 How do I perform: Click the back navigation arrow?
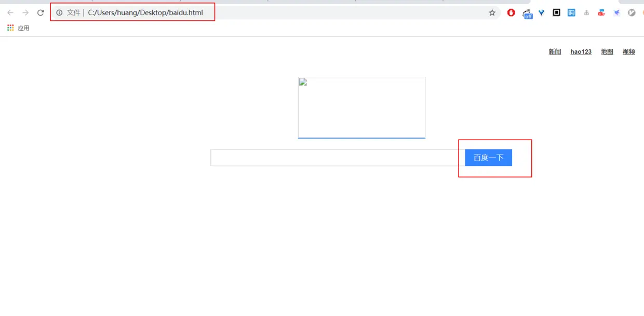[x=10, y=12]
